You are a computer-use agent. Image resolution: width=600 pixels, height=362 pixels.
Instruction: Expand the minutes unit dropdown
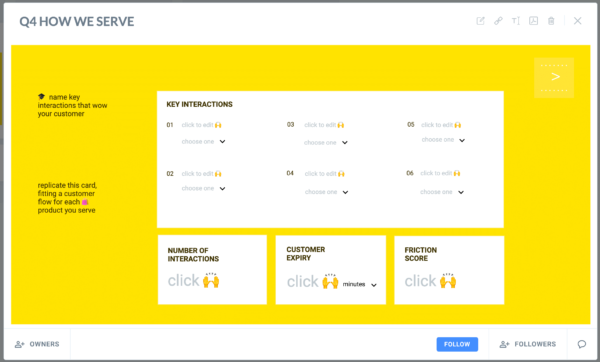360,284
